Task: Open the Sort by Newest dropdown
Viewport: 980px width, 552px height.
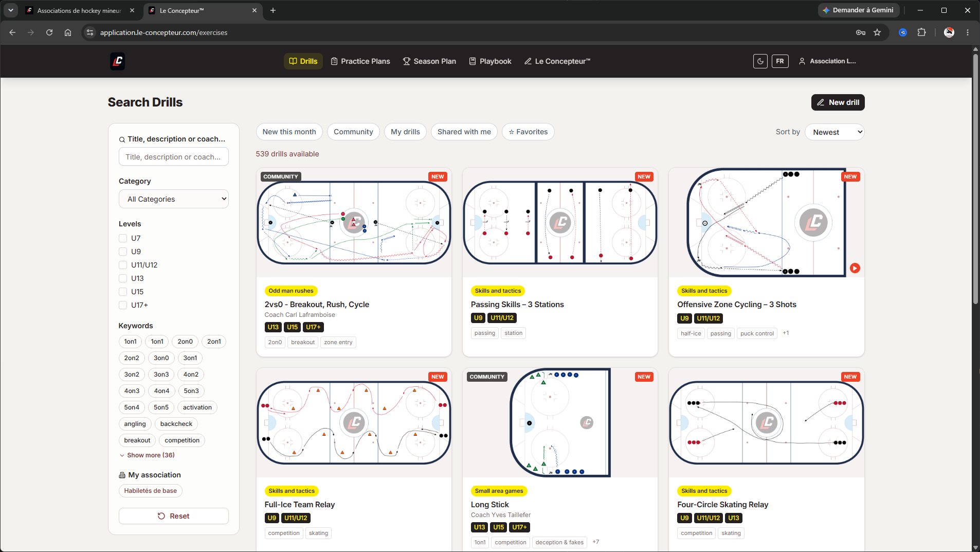Action: pos(834,132)
